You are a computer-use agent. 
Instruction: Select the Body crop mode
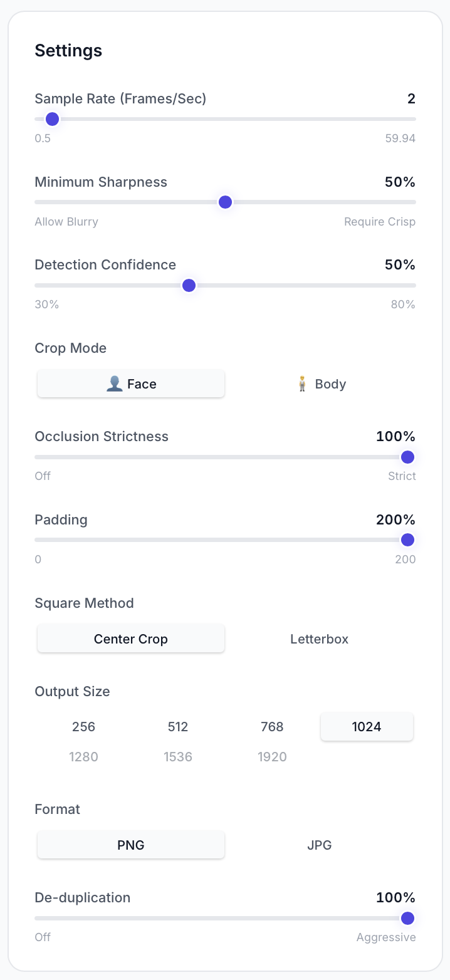coord(320,383)
